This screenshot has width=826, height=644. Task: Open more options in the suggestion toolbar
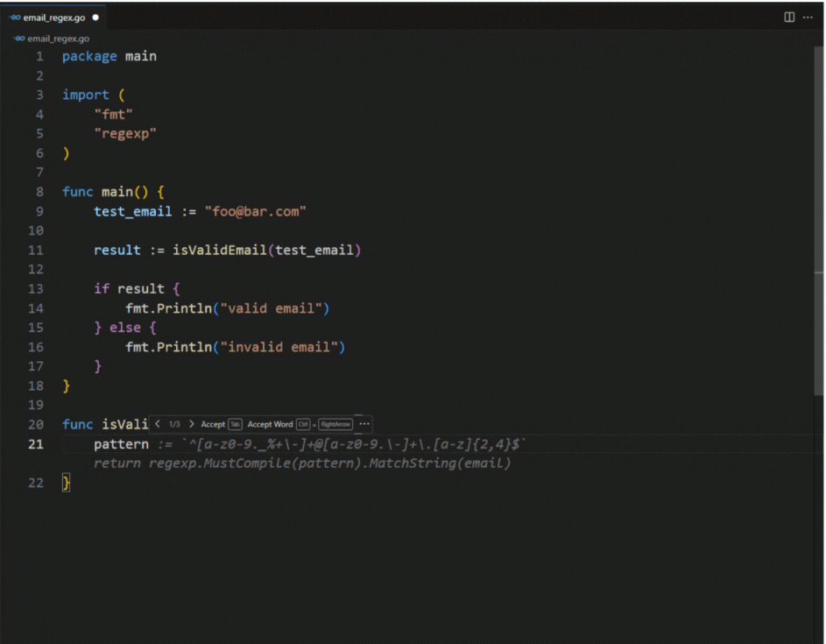(364, 424)
